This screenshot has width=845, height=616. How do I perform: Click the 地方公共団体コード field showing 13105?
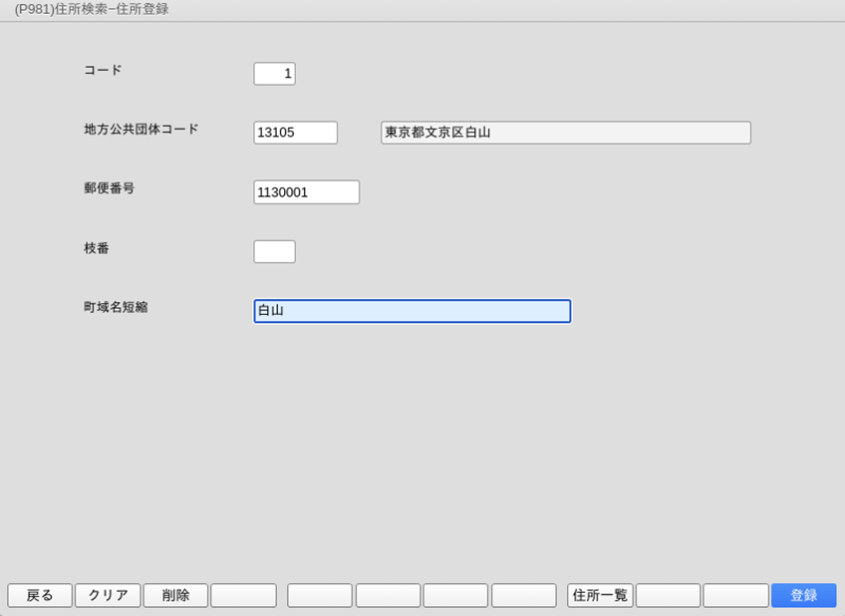tap(295, 133)
